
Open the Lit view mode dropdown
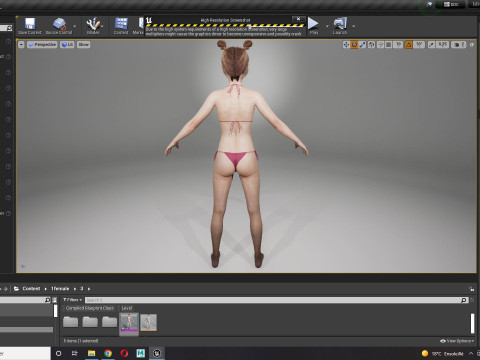[x=67, y=45]
